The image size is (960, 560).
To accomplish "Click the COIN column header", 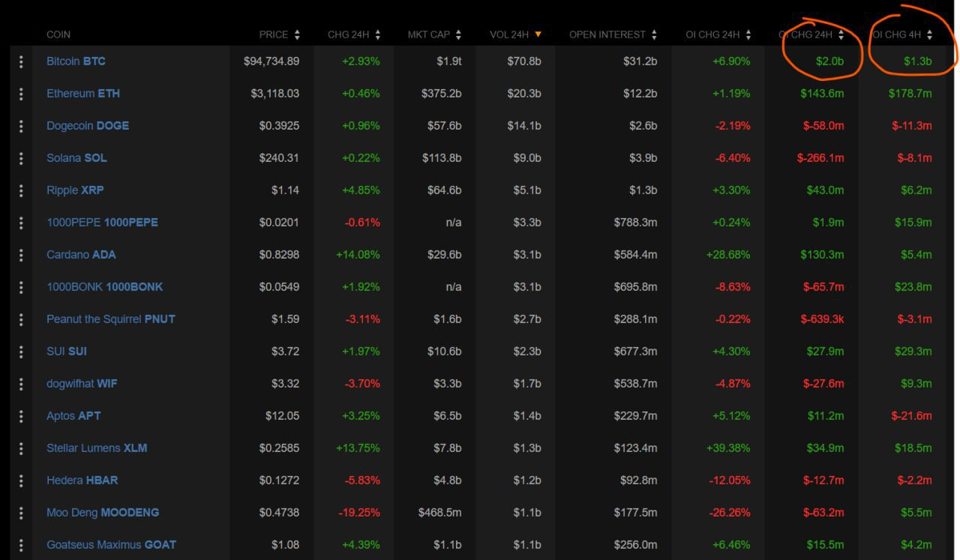I will (x=58, y=34).
